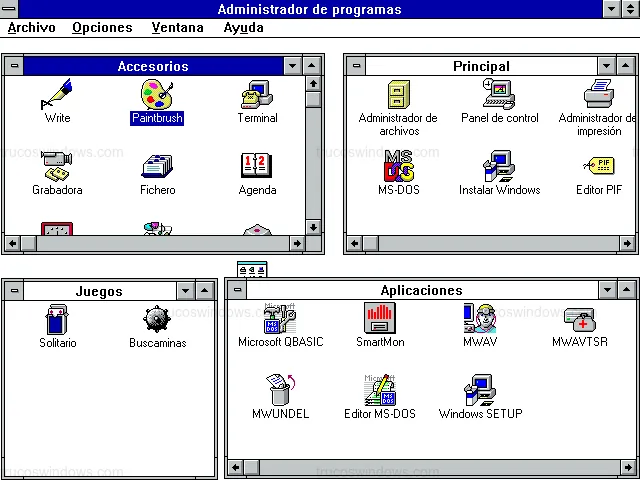Click the Accesorios vertical scrollbar down arrow
640x480 pixels.
tap(313, 227)
